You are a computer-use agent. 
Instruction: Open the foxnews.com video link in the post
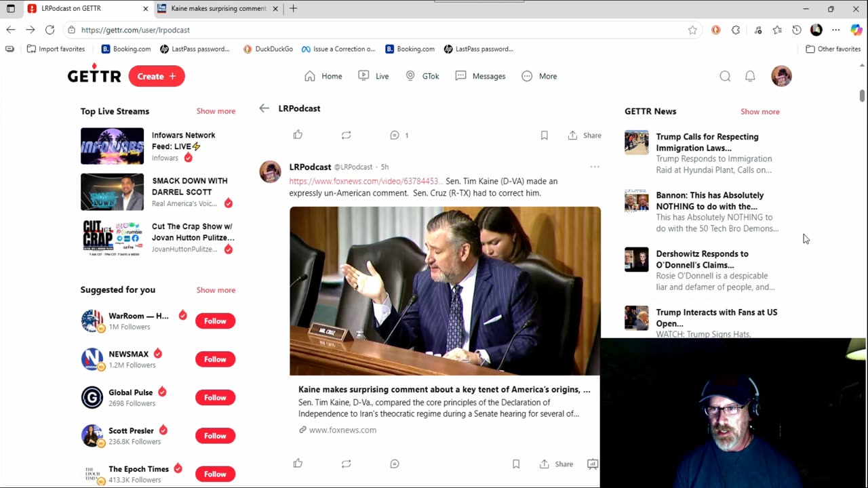(x=366, y=181)
